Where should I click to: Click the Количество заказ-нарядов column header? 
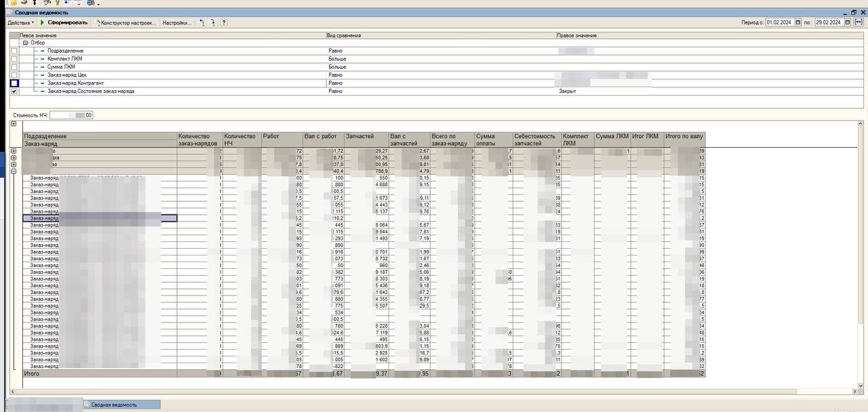coord(199,140)
